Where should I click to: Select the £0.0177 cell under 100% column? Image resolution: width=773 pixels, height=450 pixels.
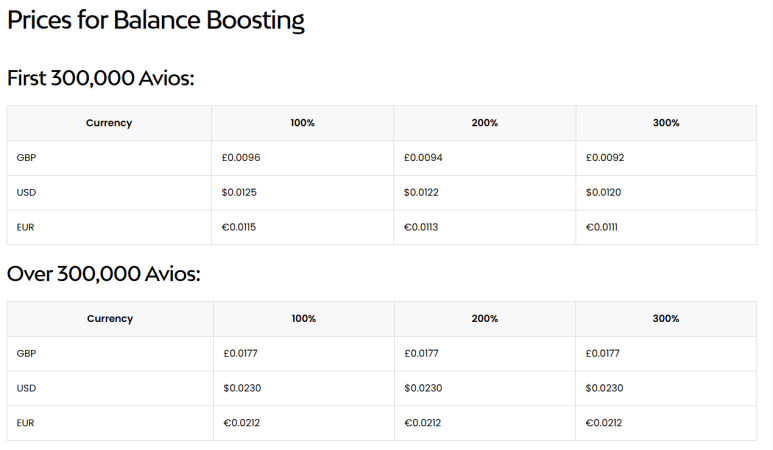(304, 353)
